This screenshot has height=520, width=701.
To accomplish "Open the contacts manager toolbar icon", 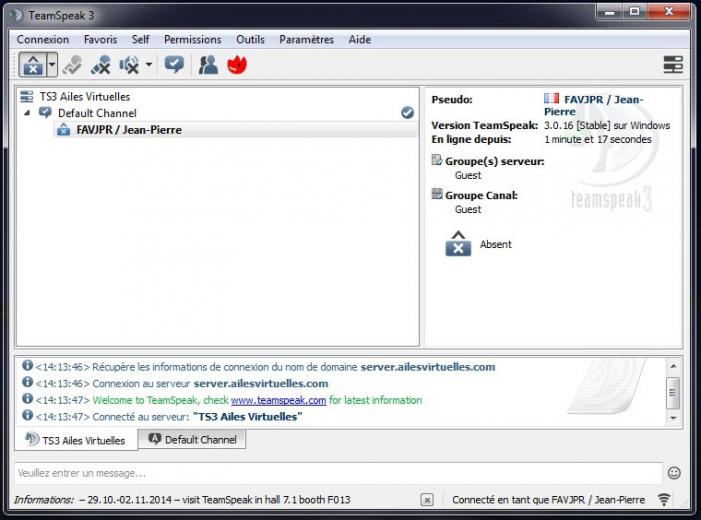I will click(208, 65).
